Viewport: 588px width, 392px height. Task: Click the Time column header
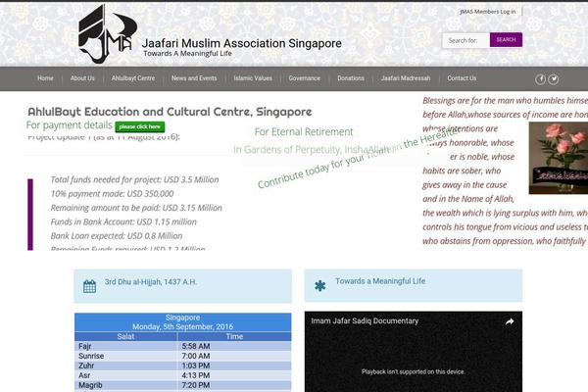point(234,336)
